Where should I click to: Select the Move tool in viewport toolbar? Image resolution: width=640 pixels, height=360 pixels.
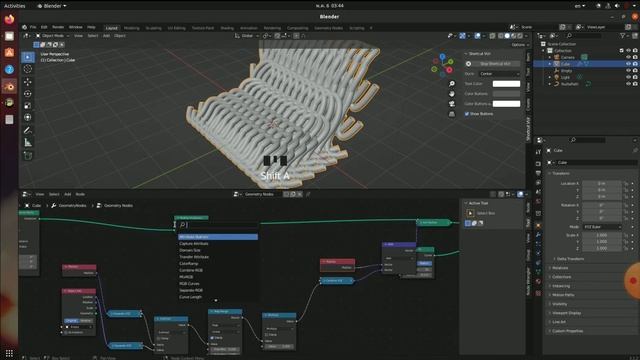coord(28,82)
